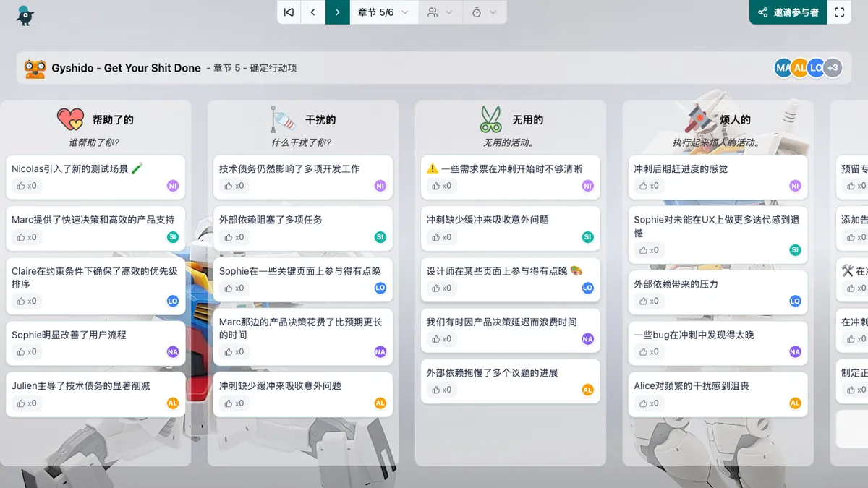Click the orange AL participant avatar in header
This screenshot has width=868, height=488.
point(799,68)
